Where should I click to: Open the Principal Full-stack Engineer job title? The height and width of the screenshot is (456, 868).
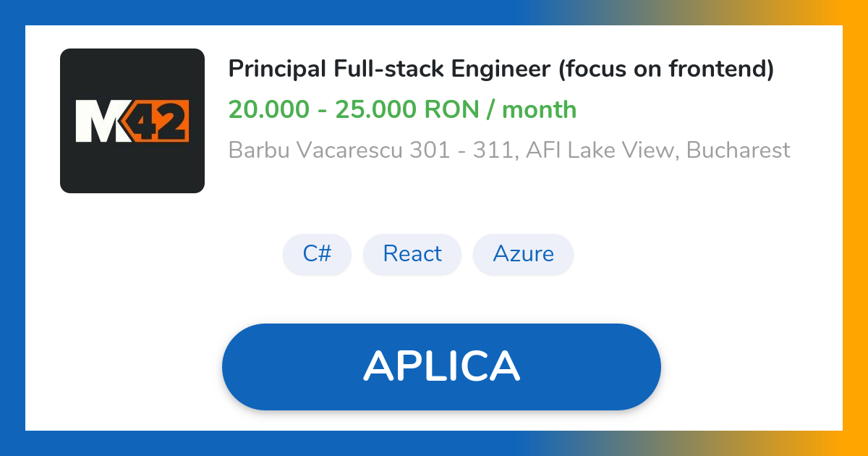pos(501,69)
